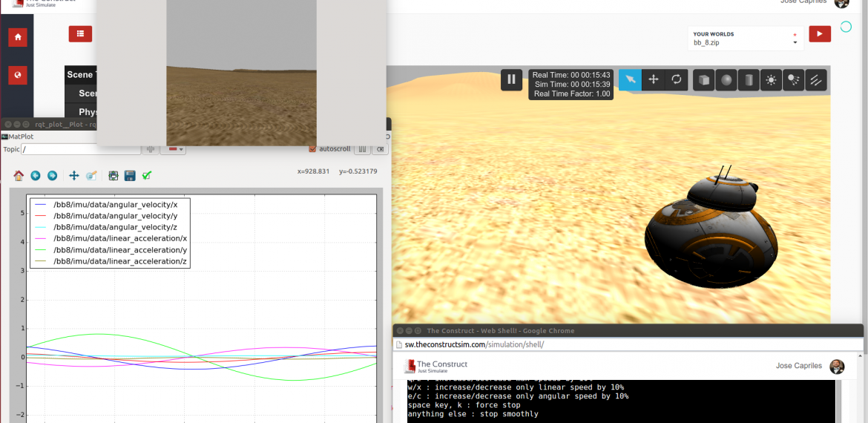Click the Sim Time readout
This screenshot has width=868, height=423.
pyautogui.click(x=572, y=84)
